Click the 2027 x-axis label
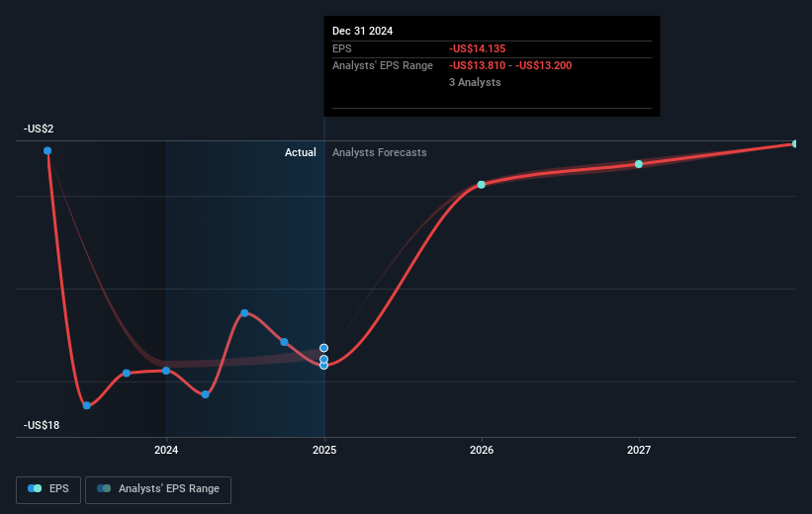The image size is (812, 514). (x=639, y=450)
